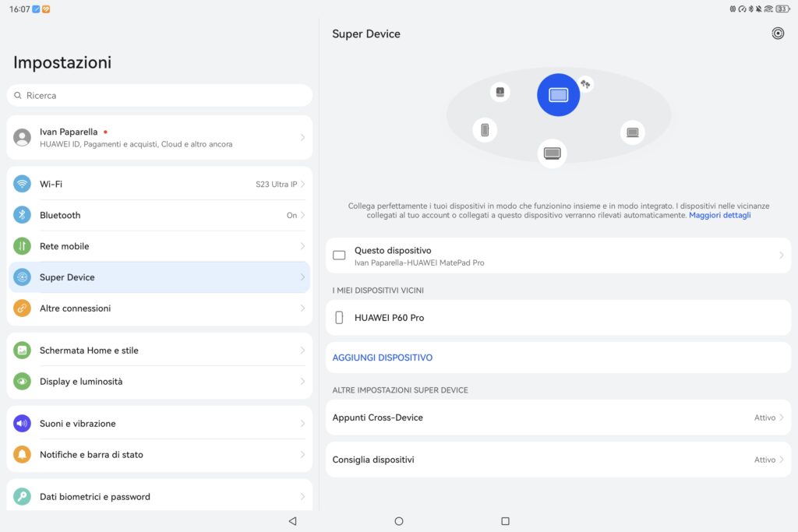Tap the monitor icon in device diagram
The image size is (798, 532).
pyautogui.click(x=552, y=153)
